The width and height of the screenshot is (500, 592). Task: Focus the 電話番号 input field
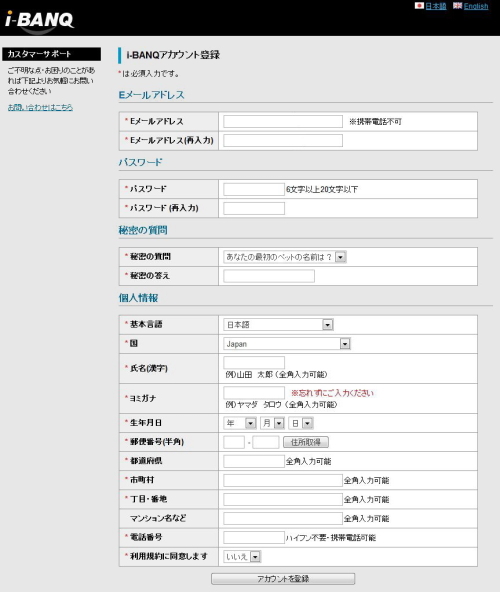pyautogui.click(x=254, y=538)
